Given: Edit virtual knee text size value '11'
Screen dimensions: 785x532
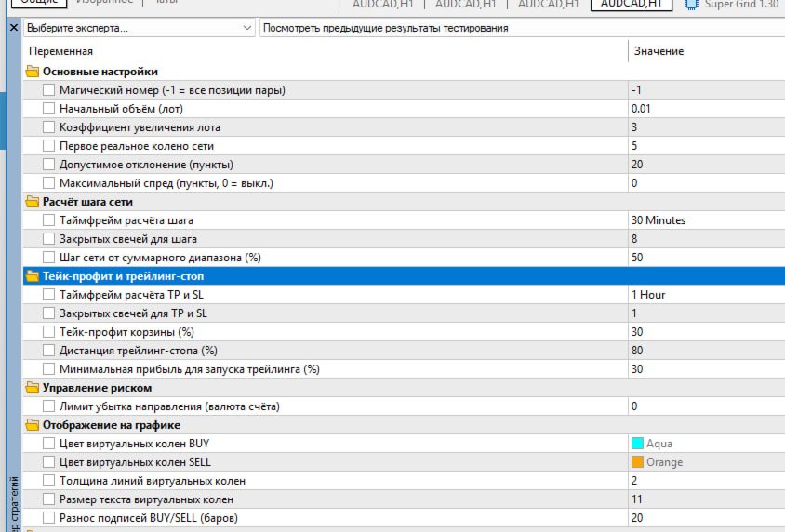Looking at the screenshot, I should [706, 499].
